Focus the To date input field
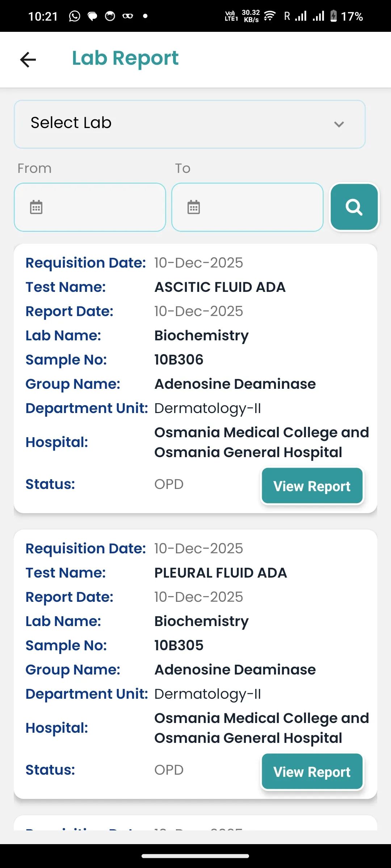 pyautogui.click(x=255, y=207)
